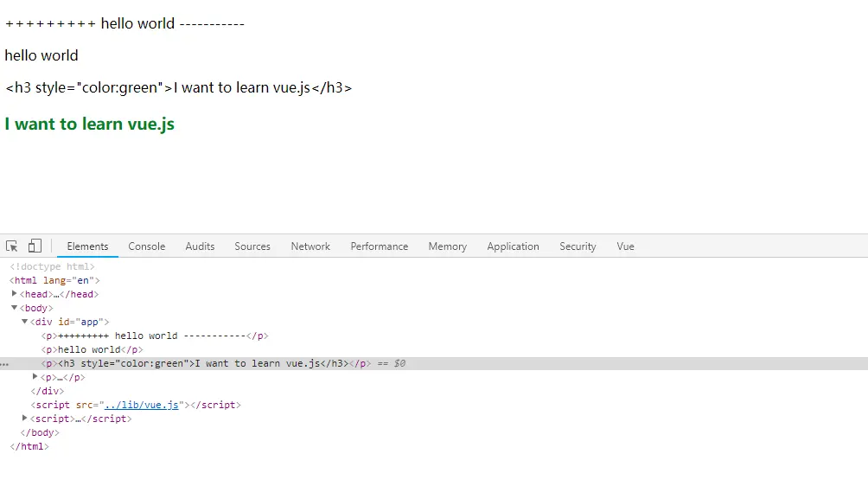Open the Network tab
This screenshot has width=868, height=486.
[x=310, y=246]
